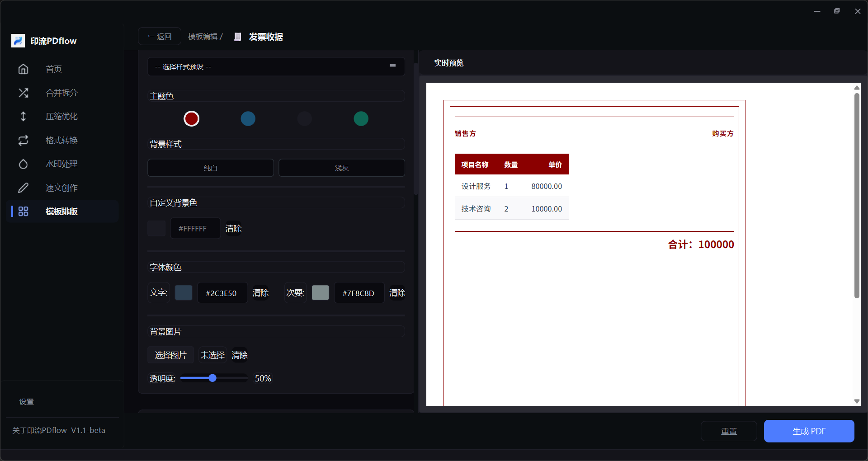Image resolution: width=868 pixels, height=461 pixels.
Task: Click the preview vertical scrollbar thumb
Action: coord(857,195)
